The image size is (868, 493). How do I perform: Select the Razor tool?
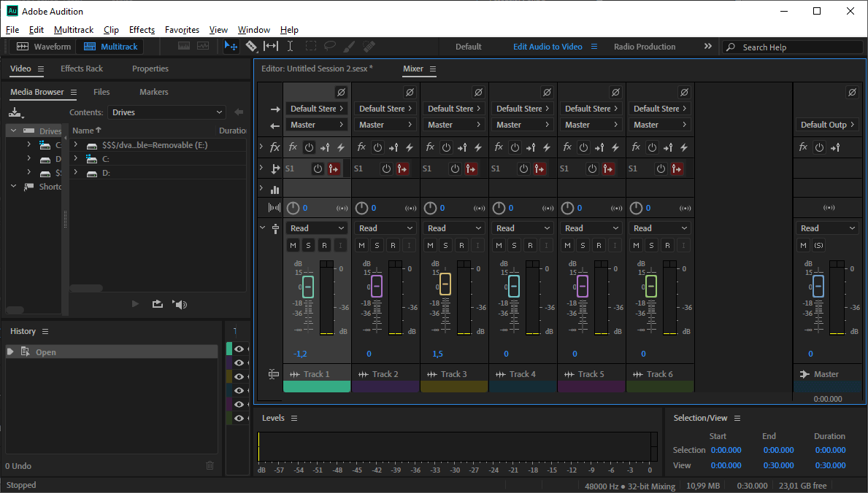[251, 47]
